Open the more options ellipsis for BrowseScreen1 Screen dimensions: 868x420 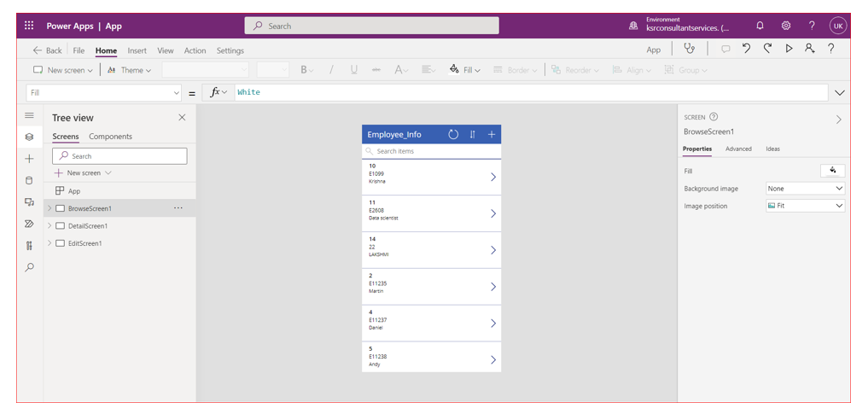click(178, 208)
